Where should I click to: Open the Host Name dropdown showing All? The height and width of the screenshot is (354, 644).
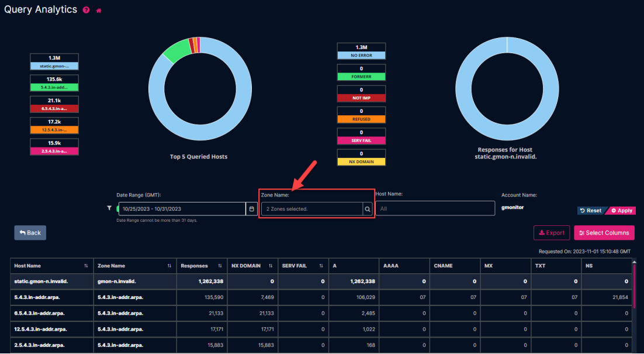point(435,208)
